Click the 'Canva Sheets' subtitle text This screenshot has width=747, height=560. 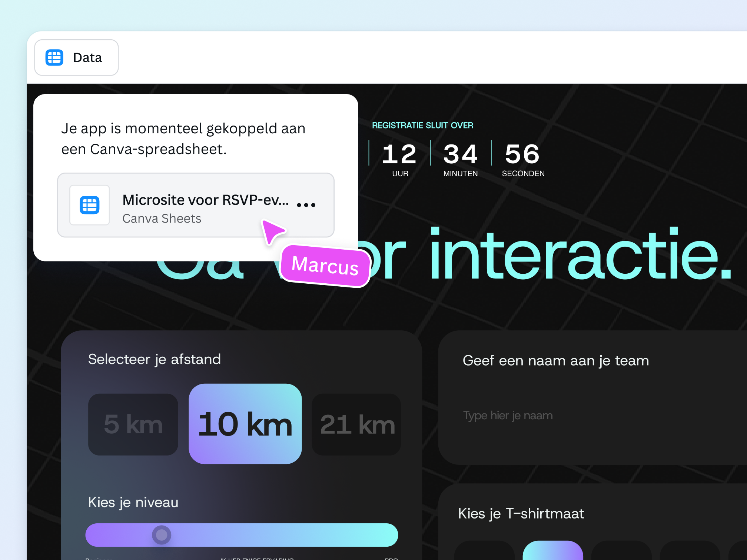pos(162,219)
